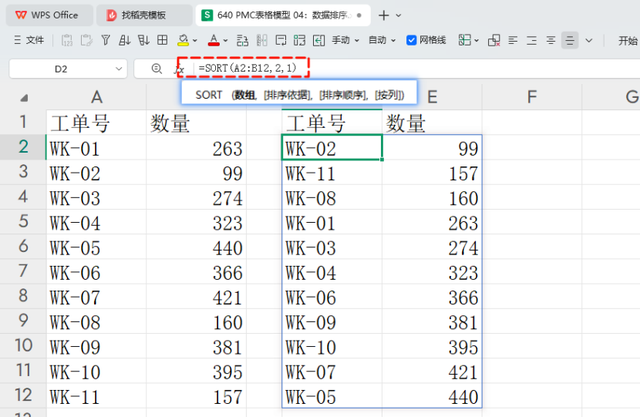Apply the filter funnel icon
The image size is (640, 417).
pos(106,40)
